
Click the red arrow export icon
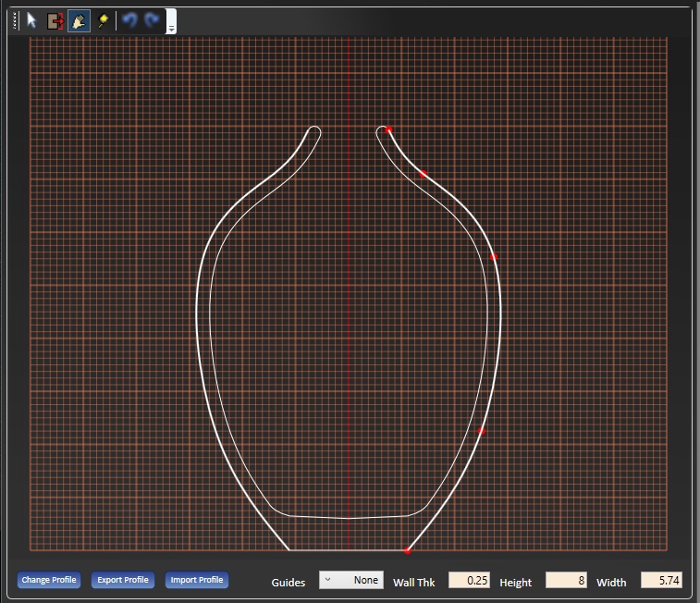(x=55, y=20)
